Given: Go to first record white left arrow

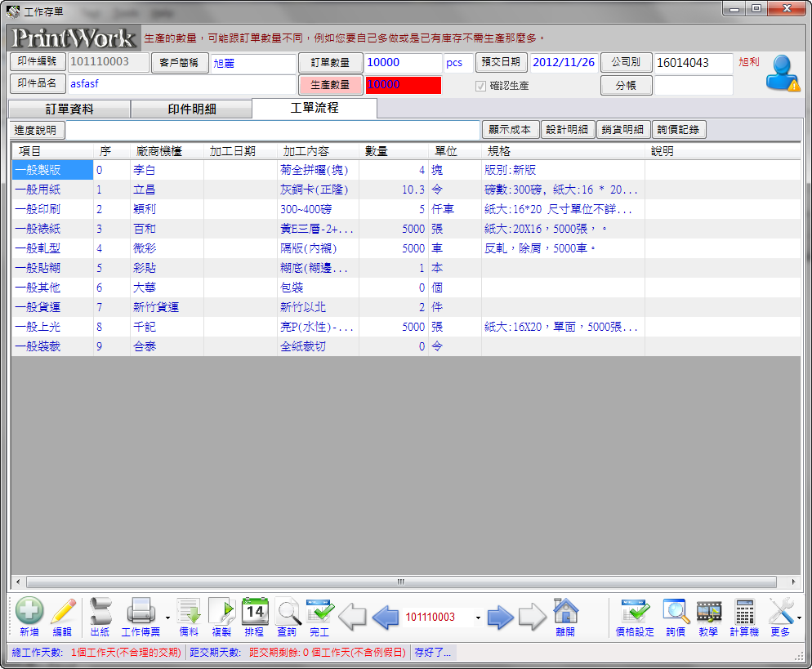Looking at the screenshot, I should coord(352,616).
